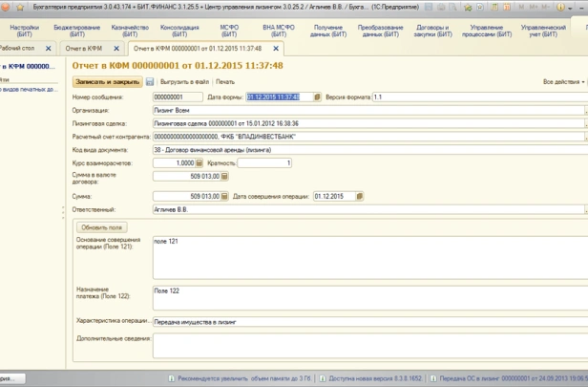Close the Рабочий стол tab
The image size is (588, 387).
click(x=48, y=48)
